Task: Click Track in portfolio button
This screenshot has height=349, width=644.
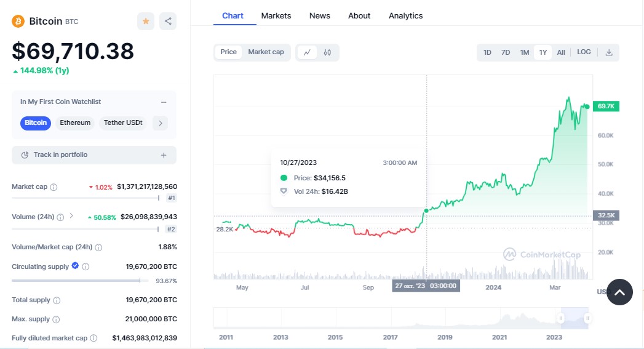Action: [x=94, y=155]
